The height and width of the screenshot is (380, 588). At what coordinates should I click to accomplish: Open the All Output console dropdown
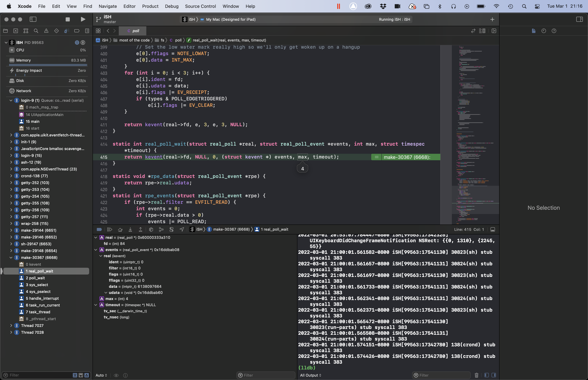click(x=311, y=375)
